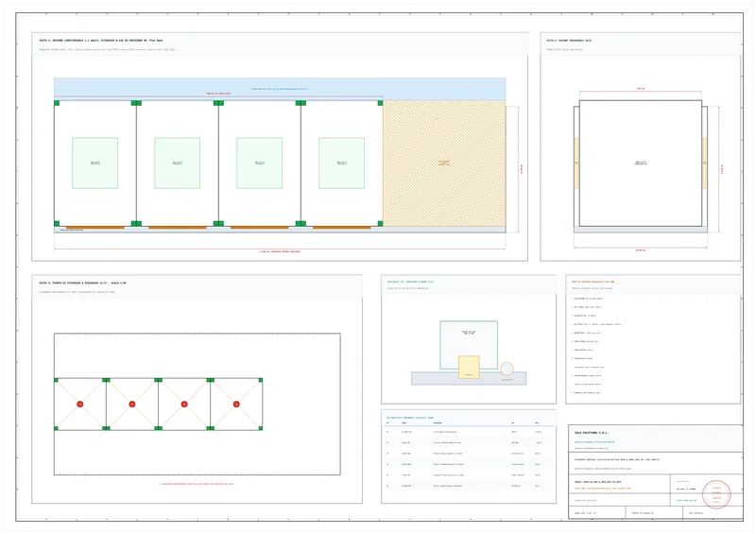Click the red center marker in the second plan cell
756x534 pixels.
132,405
